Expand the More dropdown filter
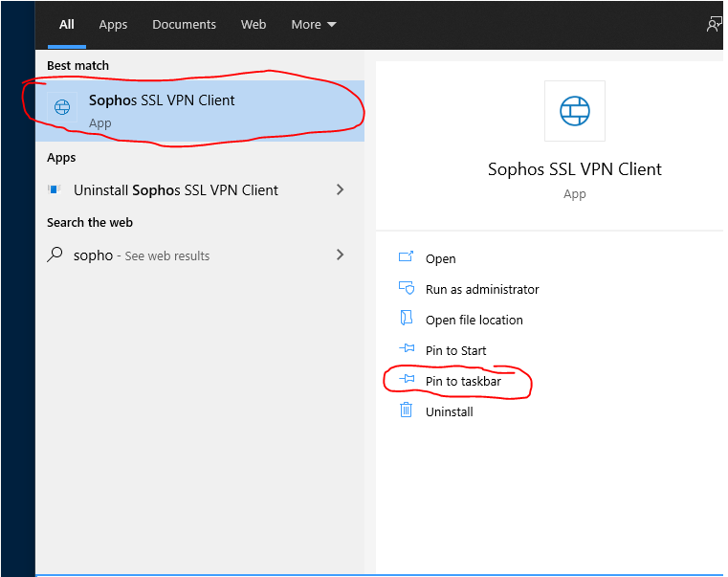 click(314, 25)
